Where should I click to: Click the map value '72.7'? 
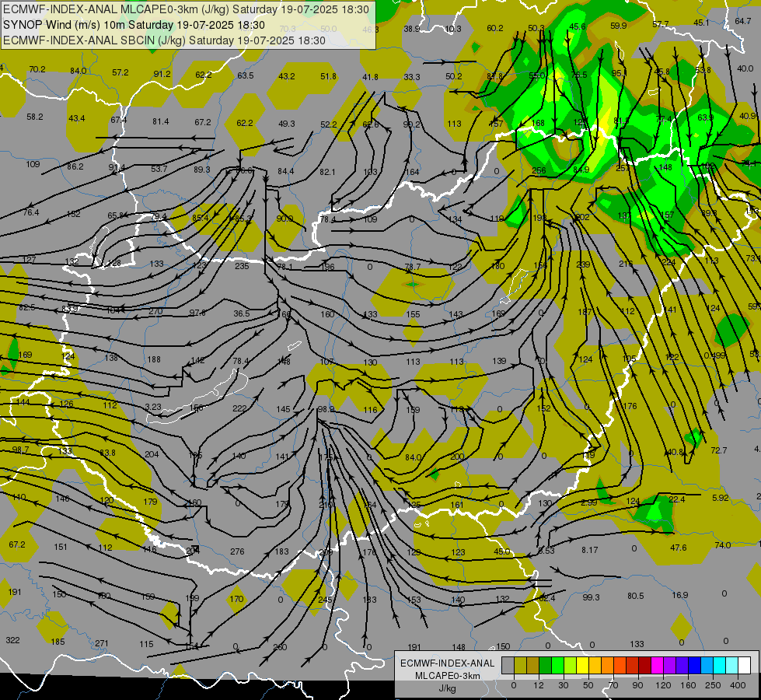pos(719,450)
